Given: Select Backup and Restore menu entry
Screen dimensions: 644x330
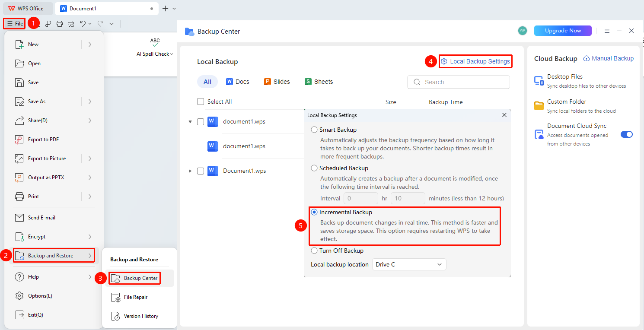Looking at the screenshot, I should tap(54, 256).
